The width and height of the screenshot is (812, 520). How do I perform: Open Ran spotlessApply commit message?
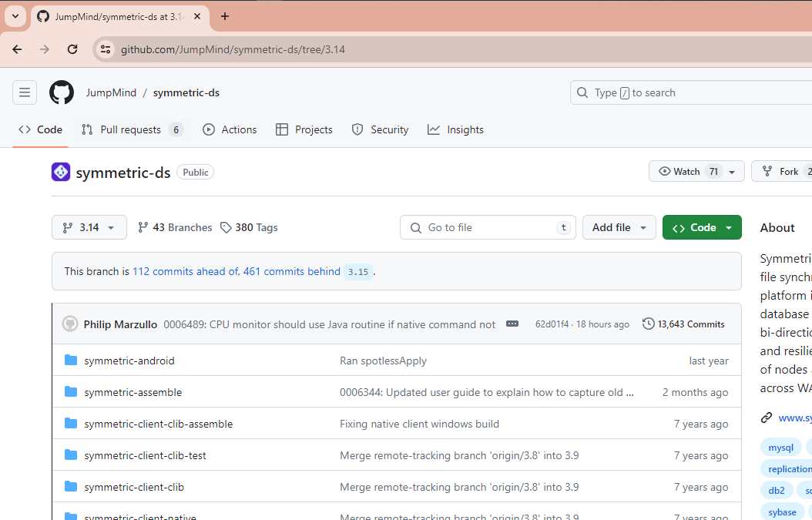coord(383,361)
